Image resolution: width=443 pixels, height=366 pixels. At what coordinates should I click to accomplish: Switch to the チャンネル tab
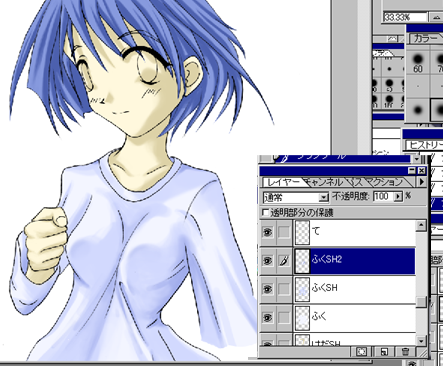click(323, 182)
